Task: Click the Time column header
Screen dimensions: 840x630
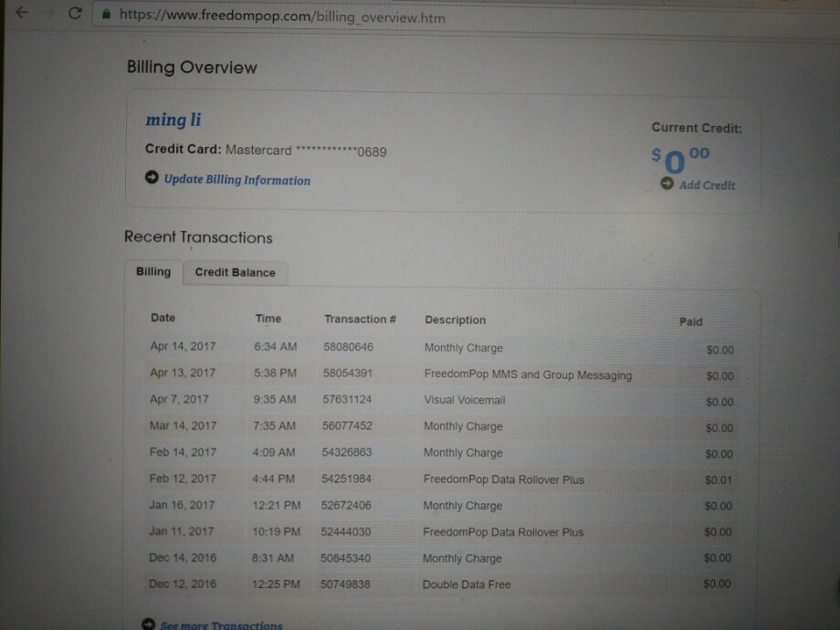Action: coord(268,319)
